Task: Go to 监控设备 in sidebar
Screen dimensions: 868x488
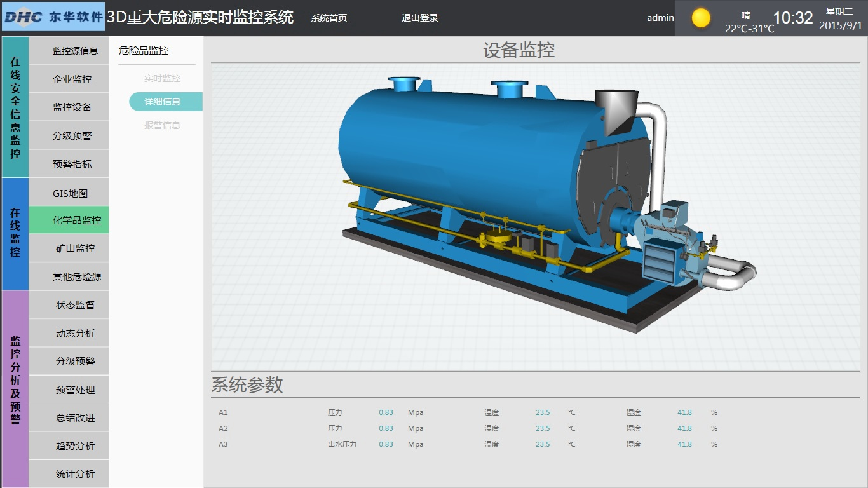Action: [72, 107]
